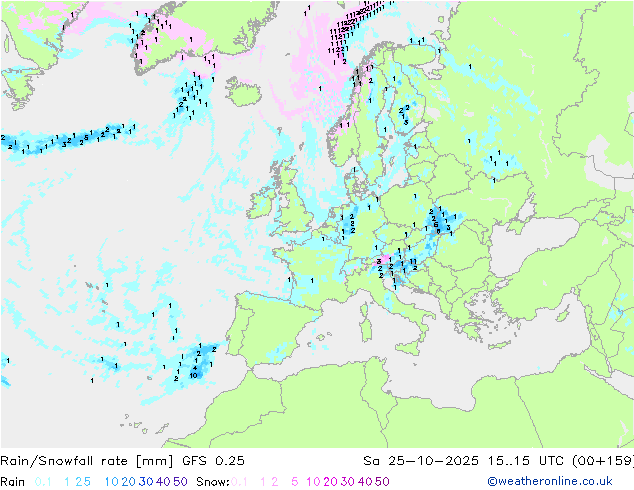Click the '15..15 UTC' time label

[526, 461]
